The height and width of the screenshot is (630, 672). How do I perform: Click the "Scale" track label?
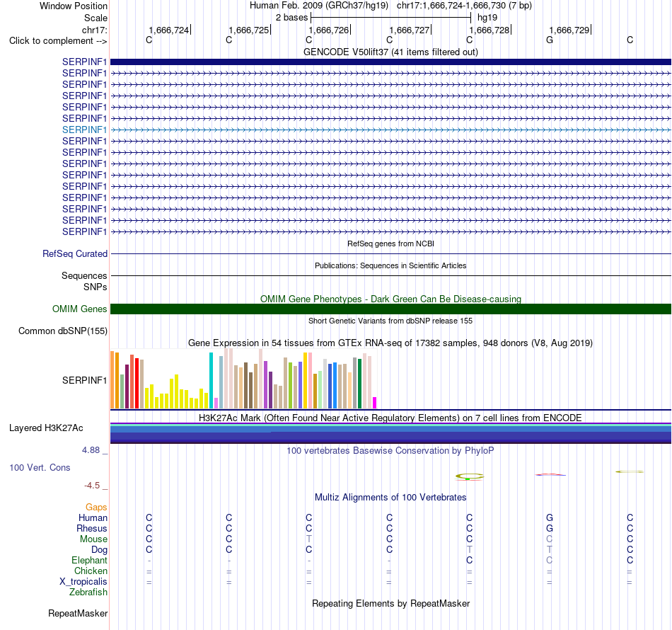pos(95,18)
